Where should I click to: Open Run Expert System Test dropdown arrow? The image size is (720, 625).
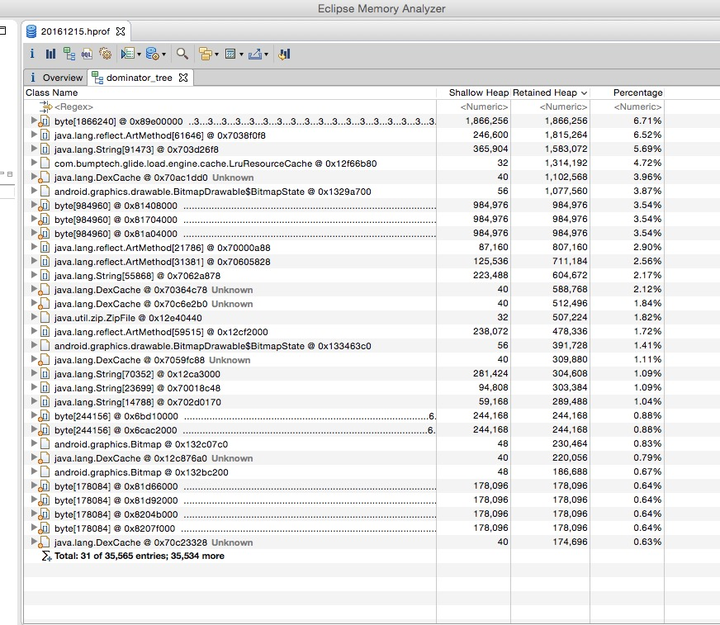[x=139, y=54]
